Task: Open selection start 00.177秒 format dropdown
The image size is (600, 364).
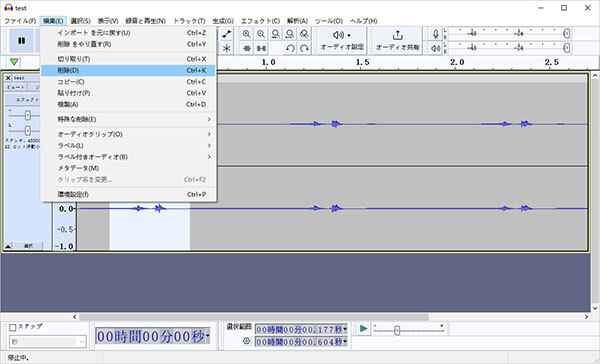Action: tap(345, 329)
